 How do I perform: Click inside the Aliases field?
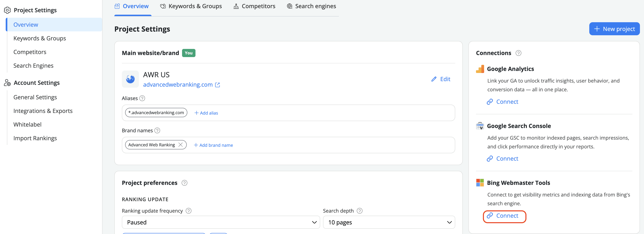[288, 113]
